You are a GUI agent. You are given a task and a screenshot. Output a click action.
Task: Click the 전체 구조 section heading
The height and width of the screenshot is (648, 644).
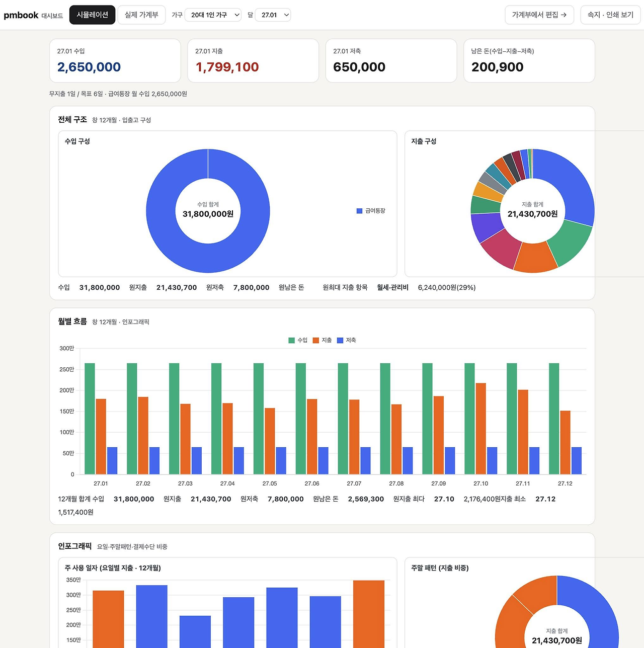[72, 120]
